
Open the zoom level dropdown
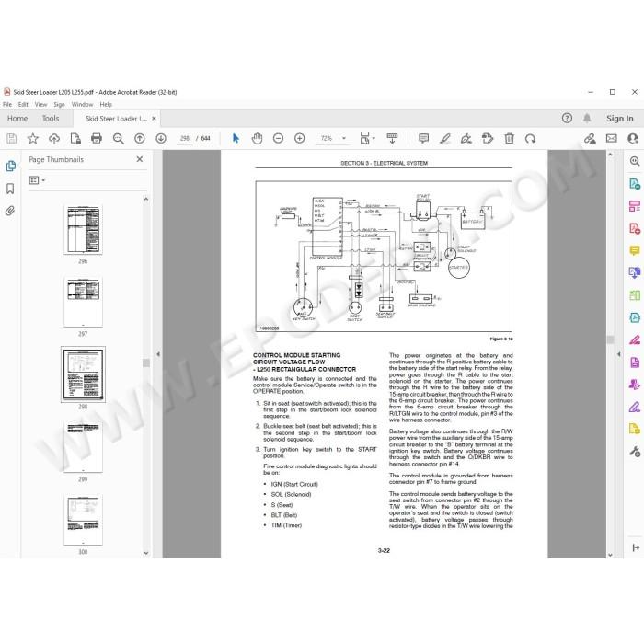[344, 138]
